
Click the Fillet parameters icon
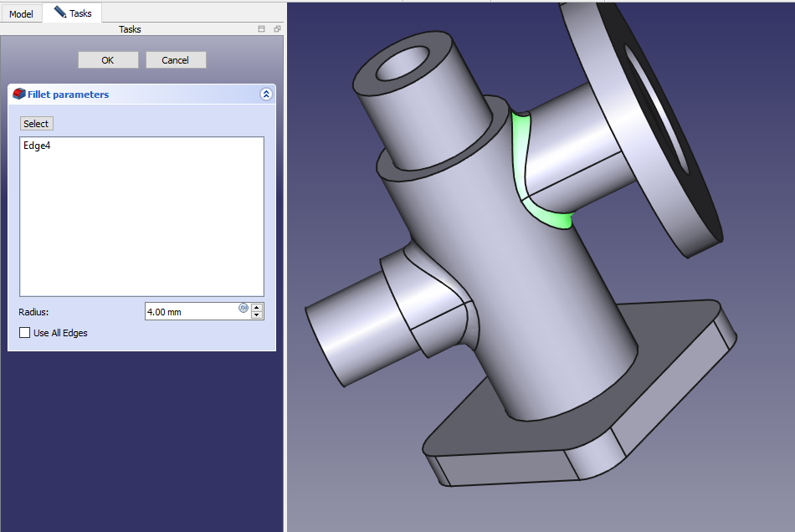[18, 95]
